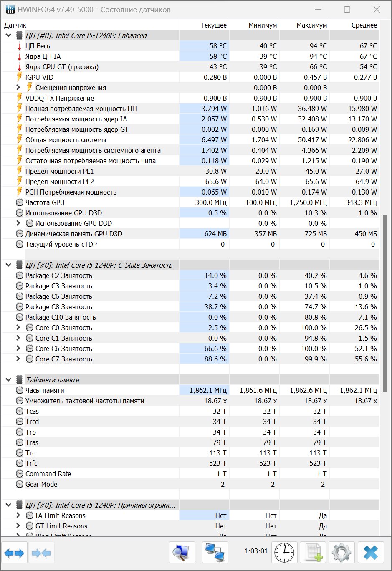Click clock icon beside Tcas

(x=19, y=411)
